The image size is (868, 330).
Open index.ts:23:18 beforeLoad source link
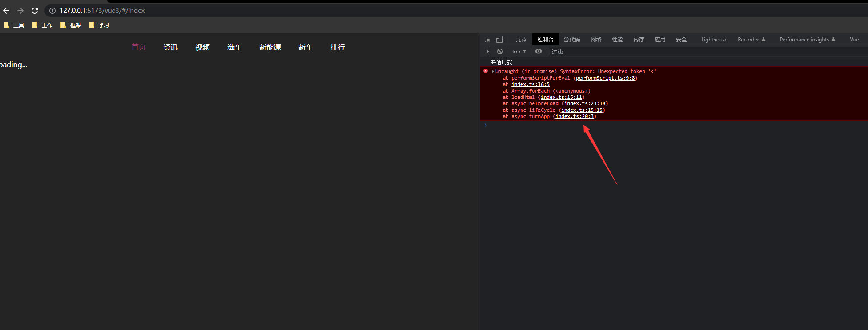[x=585, y=103]
